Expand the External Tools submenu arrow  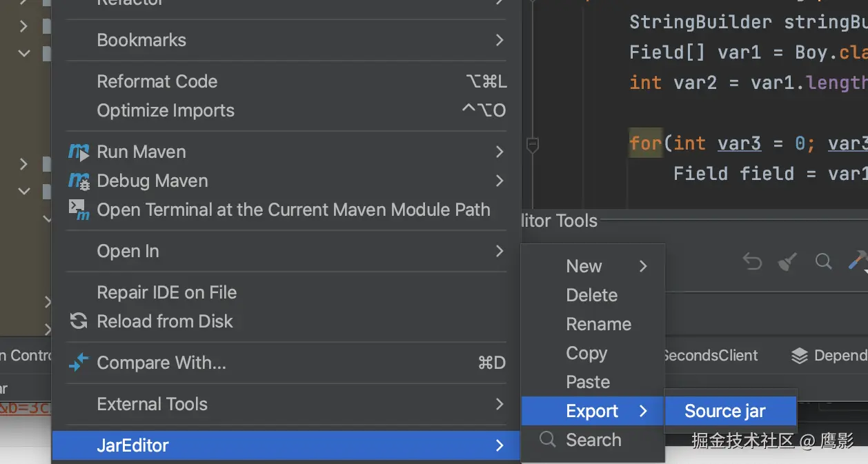point(500,404)
